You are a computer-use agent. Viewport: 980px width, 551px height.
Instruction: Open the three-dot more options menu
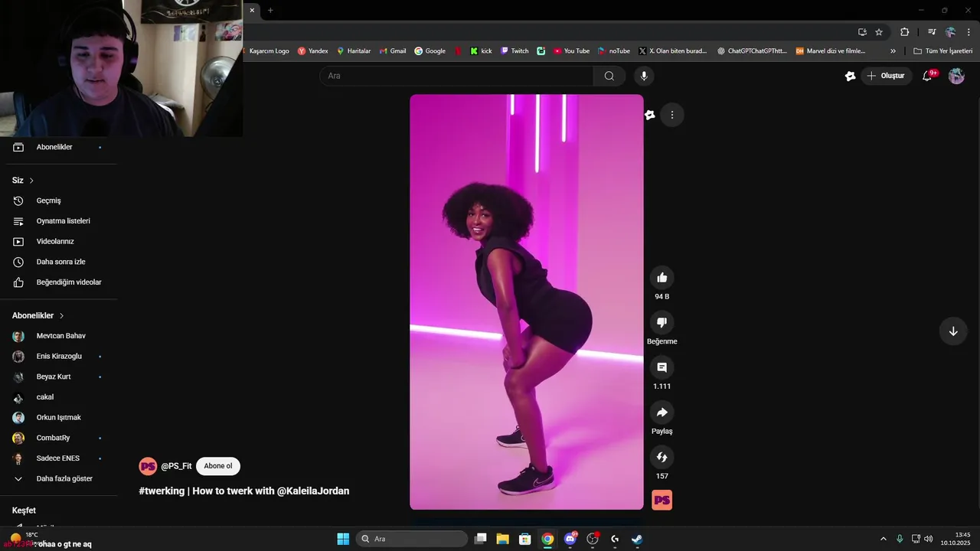pyautogui.click(x=672, y=115)
